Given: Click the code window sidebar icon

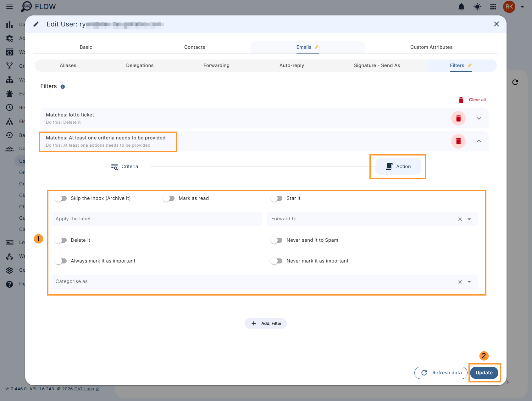Looking at the screenshot, I should coord(9,52).
